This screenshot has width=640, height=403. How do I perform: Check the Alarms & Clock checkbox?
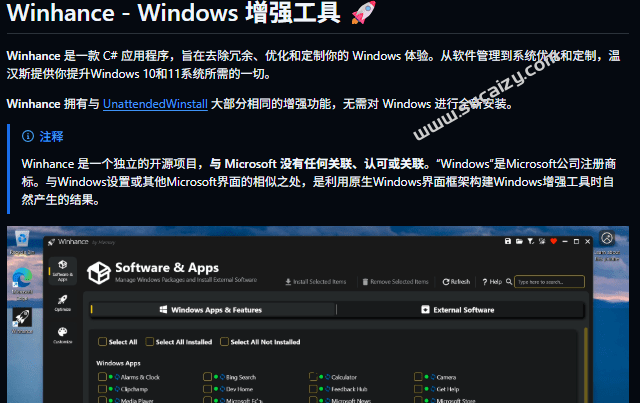pyautogui.click(x=102, y=376)
